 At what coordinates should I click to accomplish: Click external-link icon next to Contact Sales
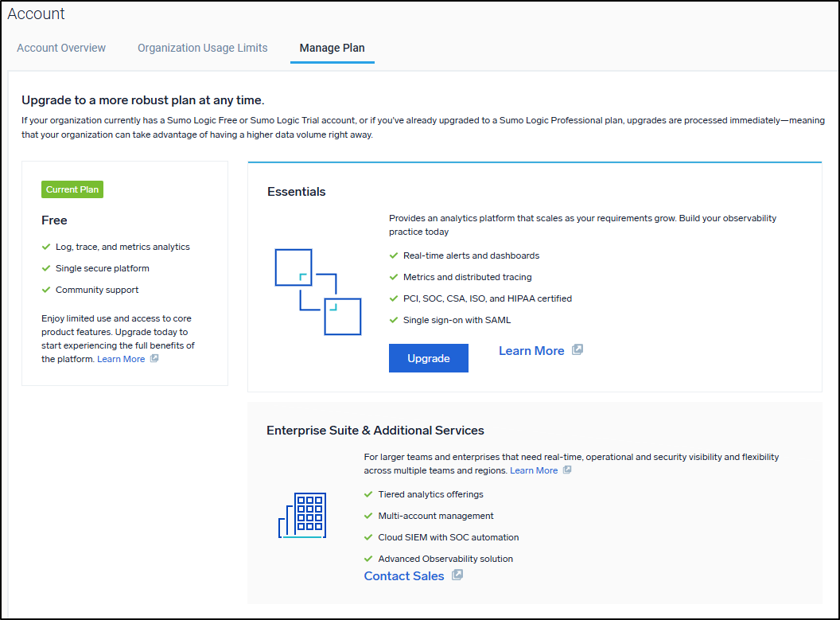coord(457,575)
